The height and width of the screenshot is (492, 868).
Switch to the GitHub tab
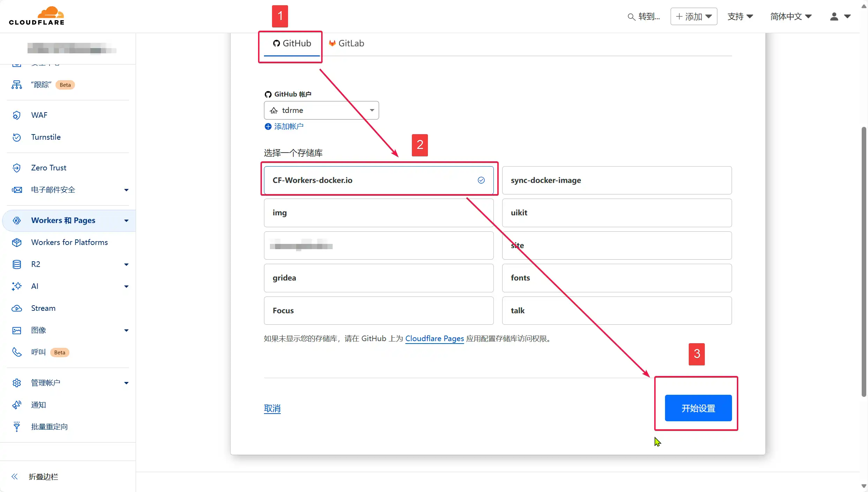click(x=292, y=43)
